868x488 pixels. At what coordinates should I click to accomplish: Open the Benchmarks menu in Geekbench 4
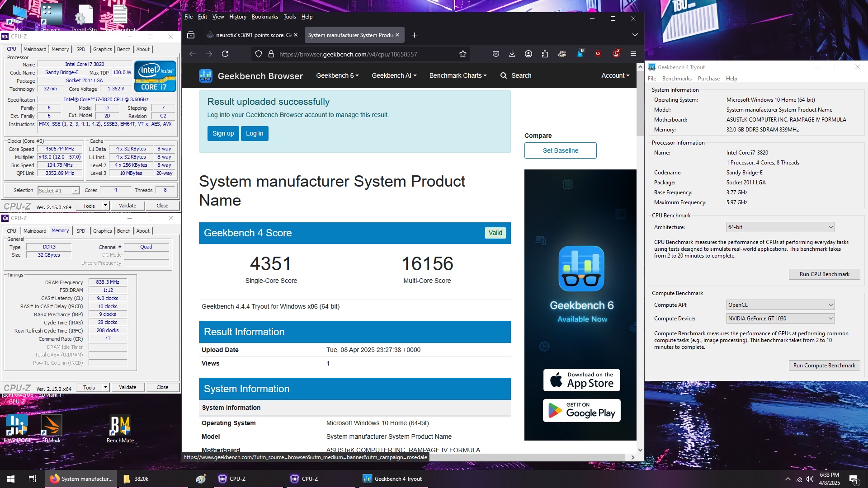[x=677, y=79]
